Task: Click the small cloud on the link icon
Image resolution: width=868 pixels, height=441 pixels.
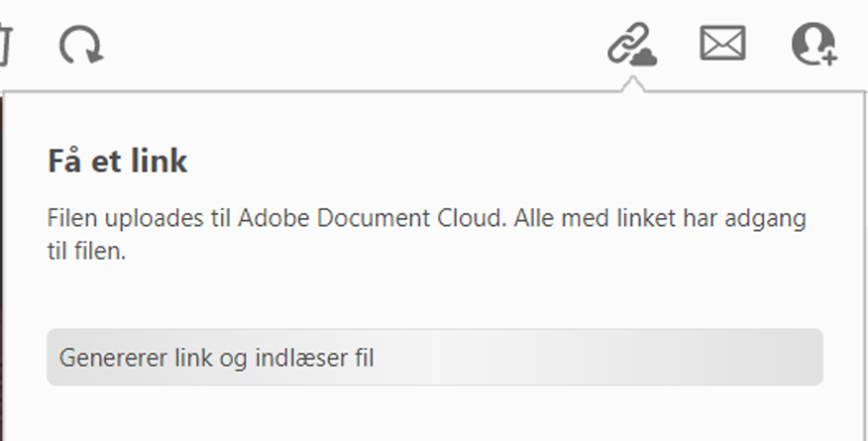Action: coord(644,55)
